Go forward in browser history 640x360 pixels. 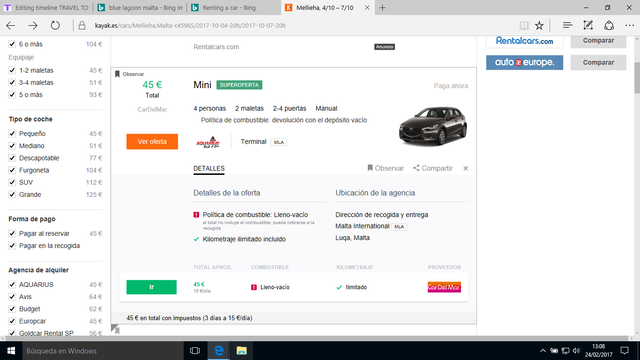pyautogui.click(x=33, y=25)
